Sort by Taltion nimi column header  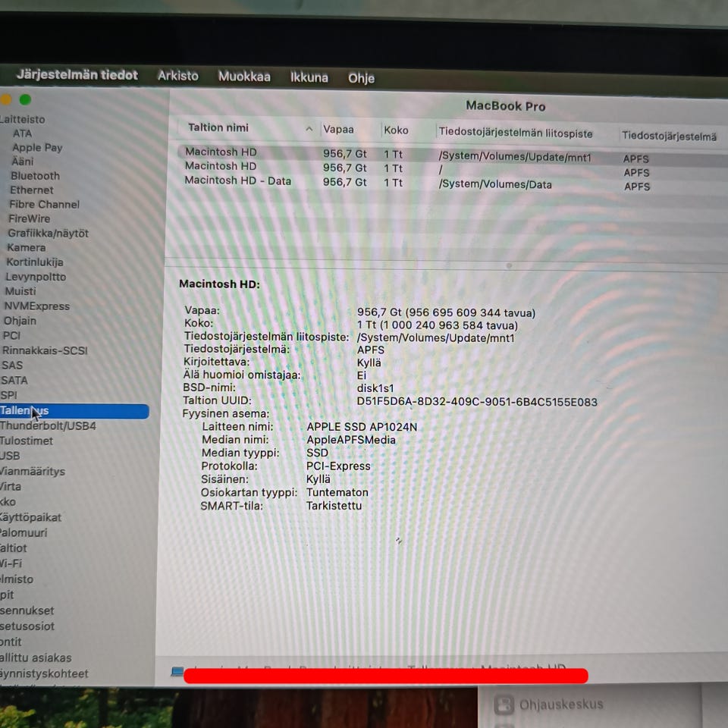coord(218,127)
